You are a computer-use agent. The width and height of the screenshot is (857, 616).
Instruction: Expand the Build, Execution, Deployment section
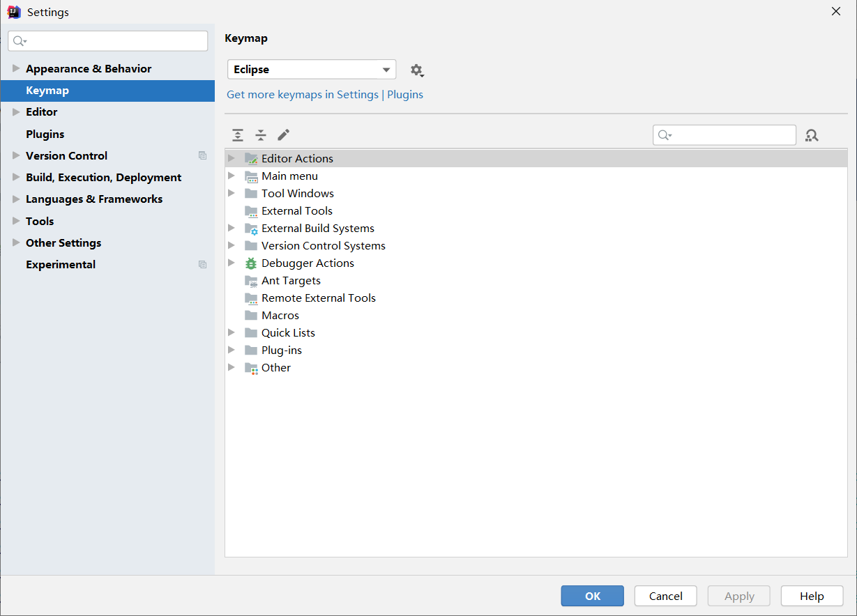tap(16, 177)
